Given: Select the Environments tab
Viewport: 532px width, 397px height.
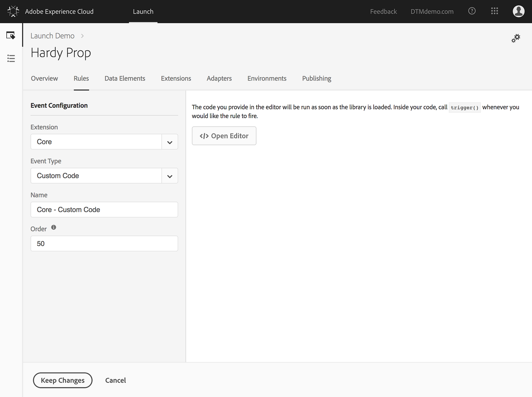Looking at the screenshot, I should click(x=267, y=78).
